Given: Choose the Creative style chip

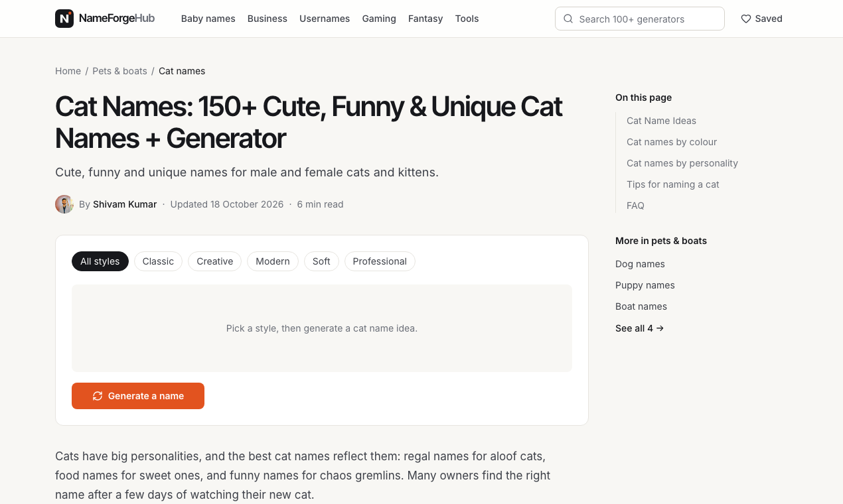Looking at the screenshot, I should (215, 261).
